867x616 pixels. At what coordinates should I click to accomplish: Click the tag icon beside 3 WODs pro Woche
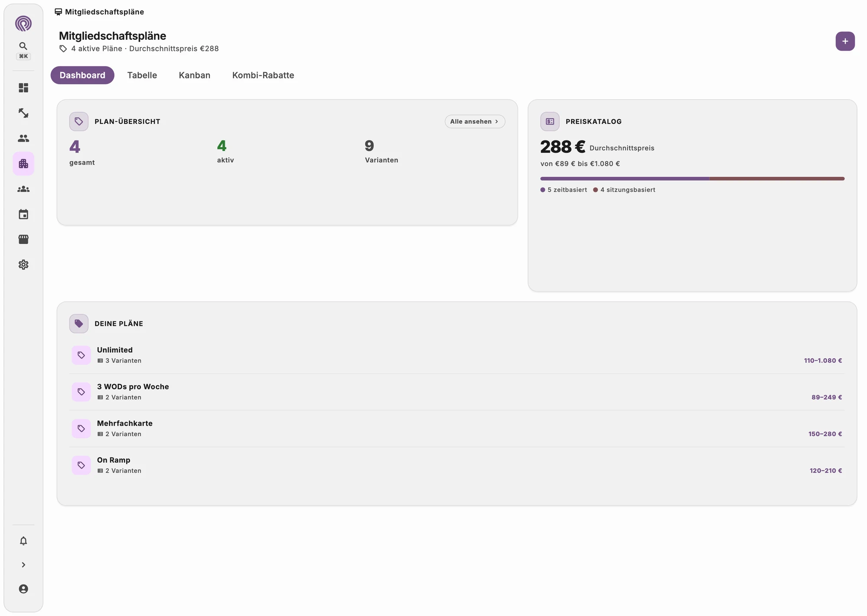click(x=81, y=392)
